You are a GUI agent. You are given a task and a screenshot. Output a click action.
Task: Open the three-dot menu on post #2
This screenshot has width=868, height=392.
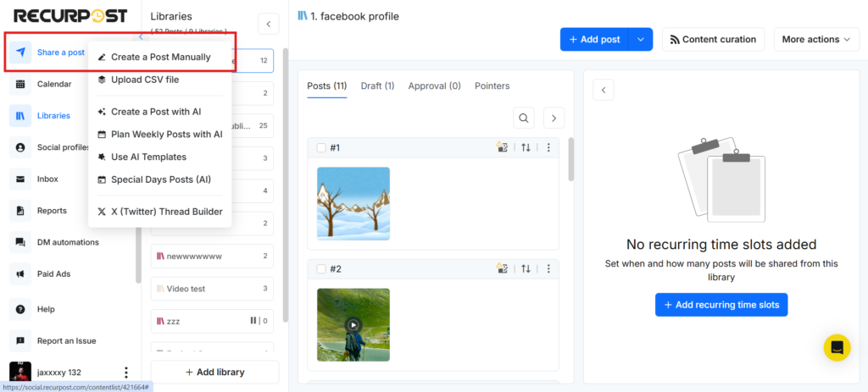(x=548, y=268)
